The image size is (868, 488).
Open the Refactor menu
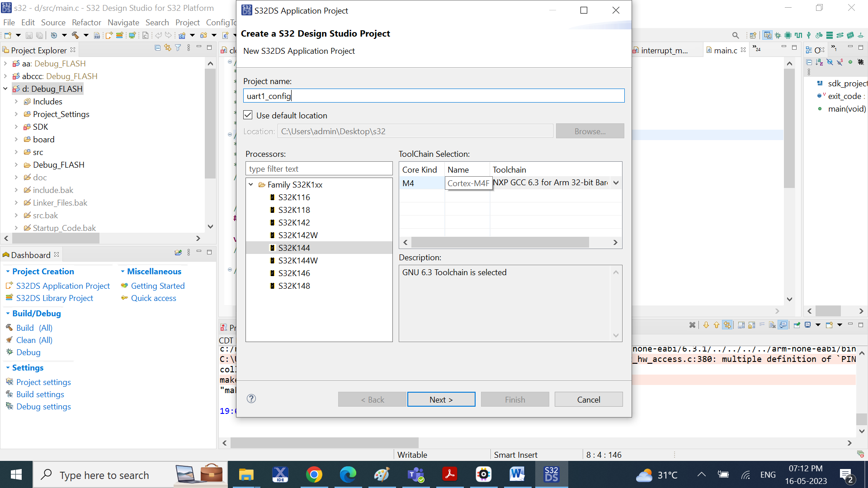click(86, 23)
